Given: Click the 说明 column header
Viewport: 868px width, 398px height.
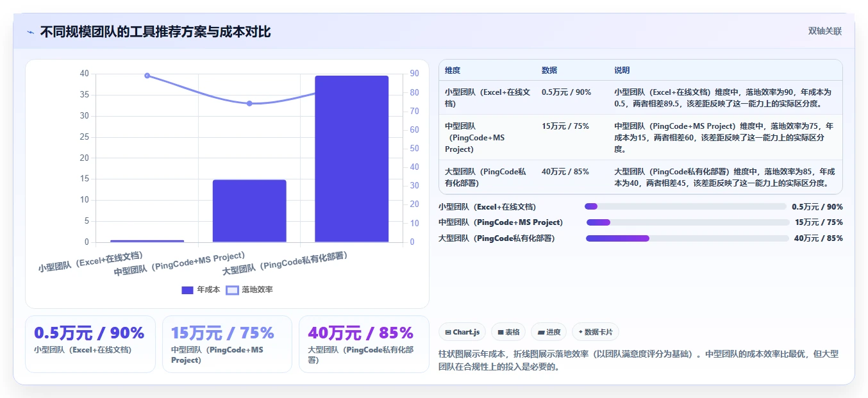Looking at the screenshot, I should pyautogui.click(x=622, y=70).
